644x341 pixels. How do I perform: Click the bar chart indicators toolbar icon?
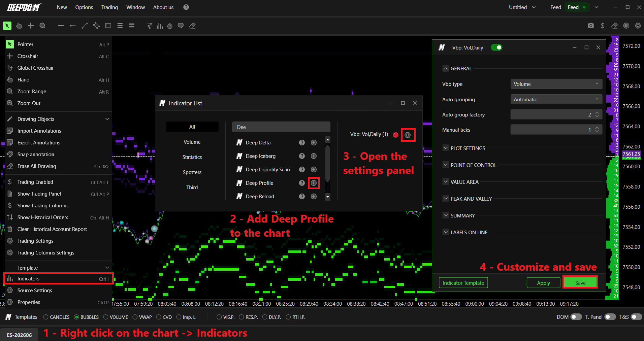[160, 26]
